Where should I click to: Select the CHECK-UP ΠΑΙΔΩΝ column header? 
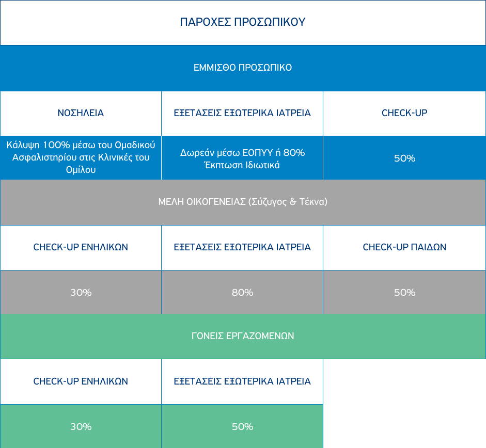point(404,247)
